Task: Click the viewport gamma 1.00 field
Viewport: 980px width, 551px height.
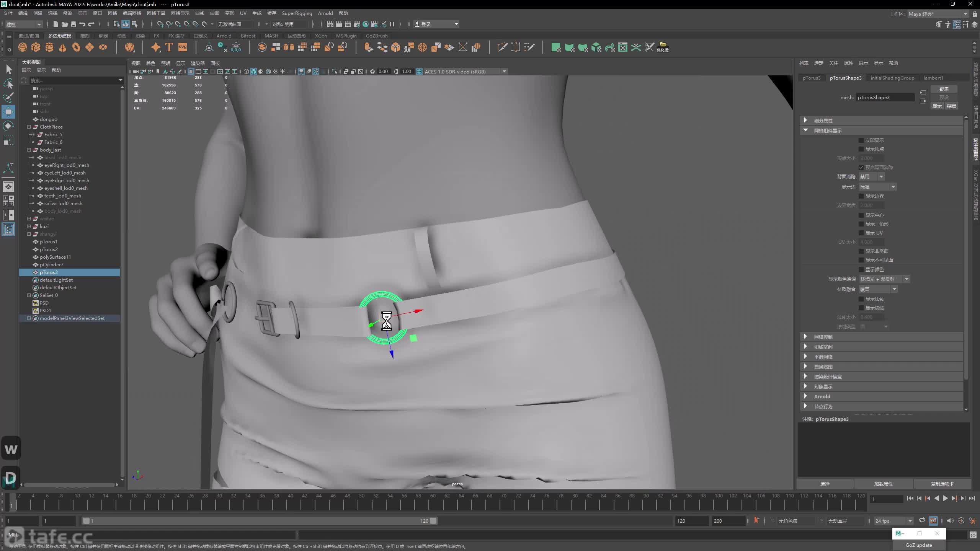Action: pyautogui.click(x=407, y=72)
